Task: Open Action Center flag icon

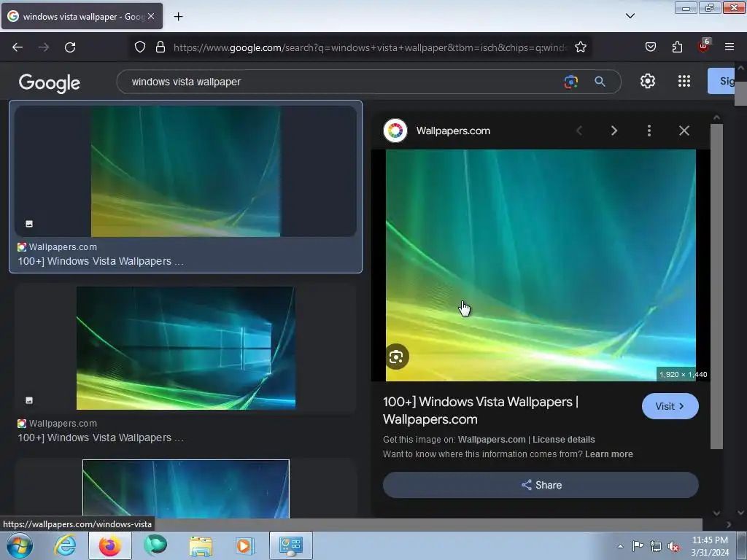Action: pos(638,546)
